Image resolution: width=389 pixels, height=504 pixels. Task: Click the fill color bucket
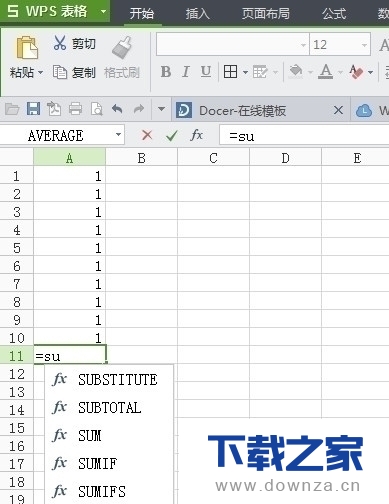click(296, 72)
